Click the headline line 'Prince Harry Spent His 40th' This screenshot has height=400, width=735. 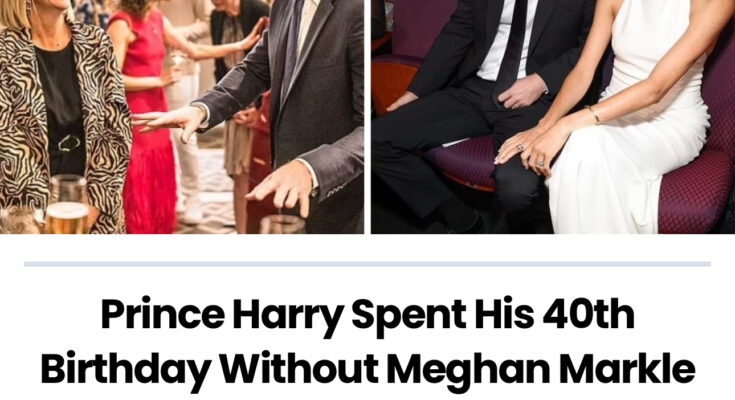click(368, 316)
